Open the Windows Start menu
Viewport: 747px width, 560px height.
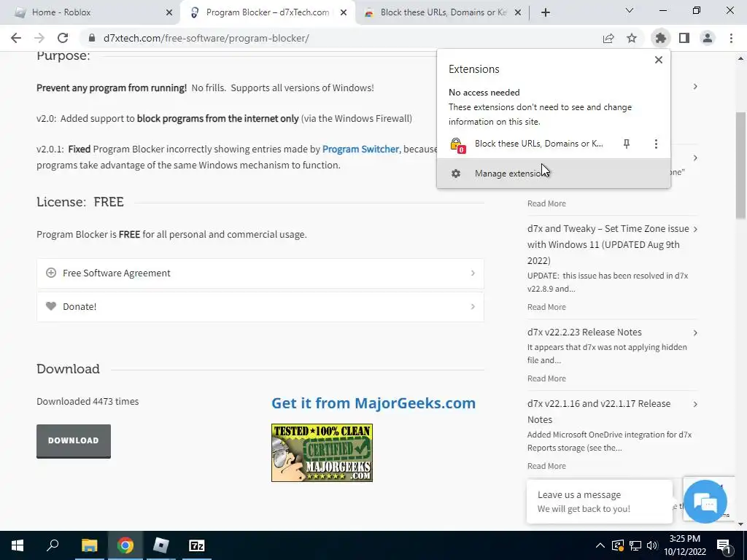click(x=18, y=545)
